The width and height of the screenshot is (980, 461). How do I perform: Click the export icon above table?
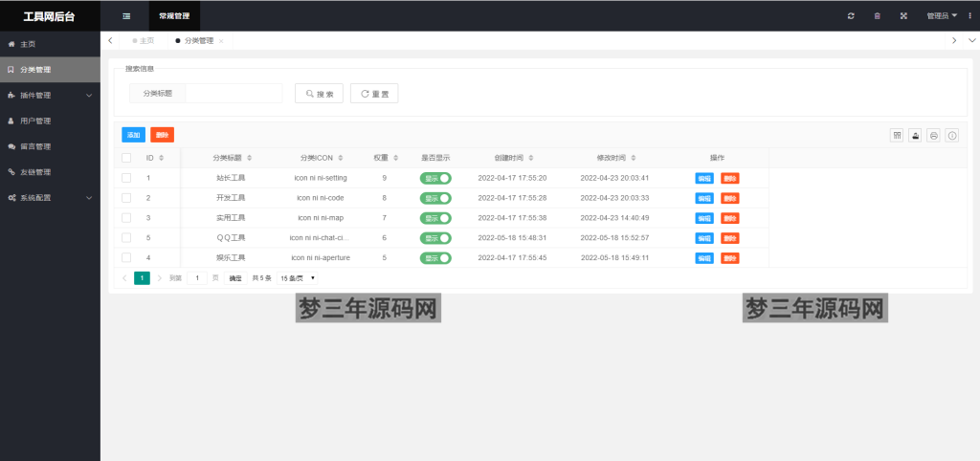(915, 135)
